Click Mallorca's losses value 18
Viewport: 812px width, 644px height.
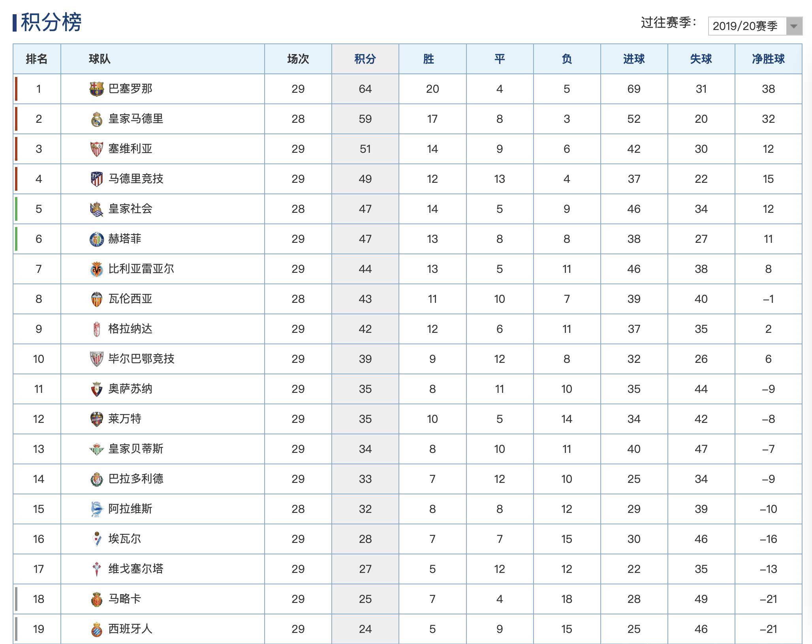pyautogui.click(x=567, y=599)
